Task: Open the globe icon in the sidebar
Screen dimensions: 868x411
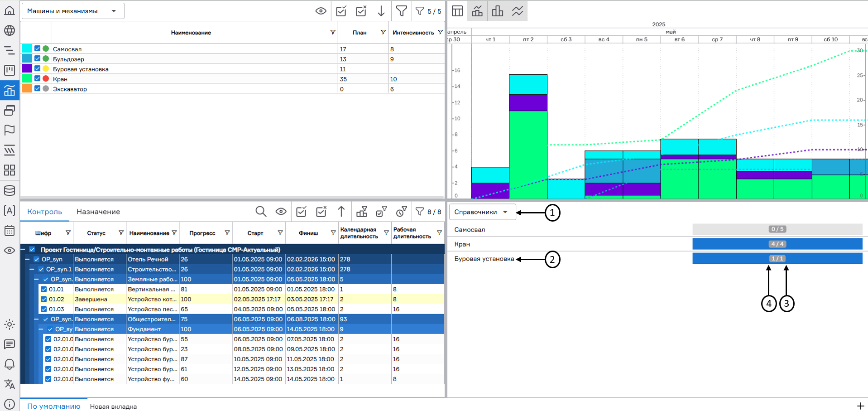Action: tap(10, 30)
